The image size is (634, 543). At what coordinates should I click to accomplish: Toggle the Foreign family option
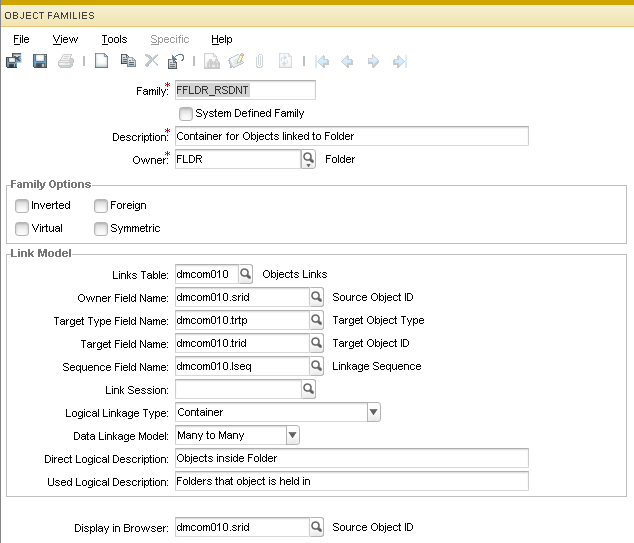[x=101, y=206]
